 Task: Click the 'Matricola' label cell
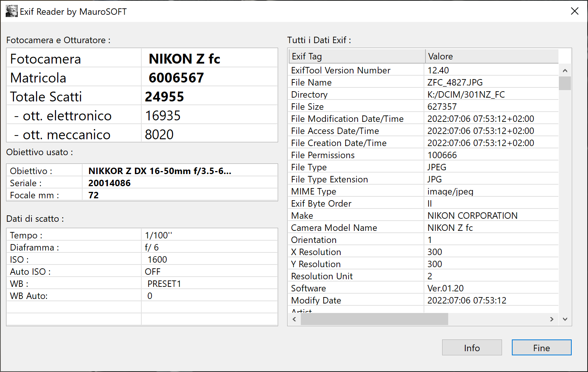click(x=74, y=78)
